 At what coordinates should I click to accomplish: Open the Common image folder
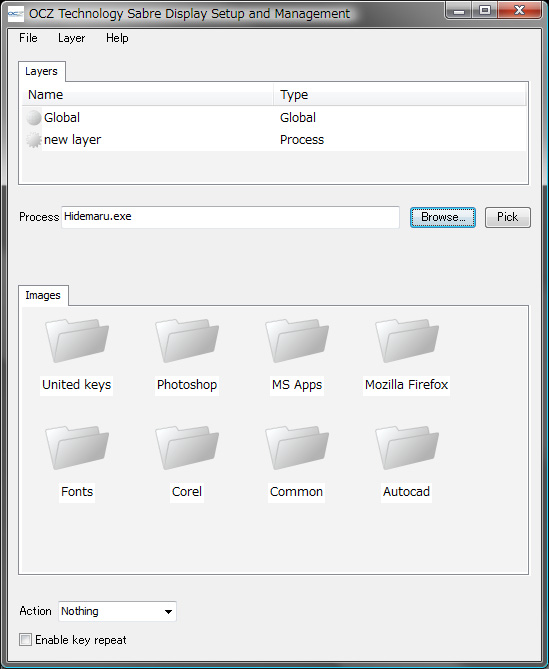[297, 448]
